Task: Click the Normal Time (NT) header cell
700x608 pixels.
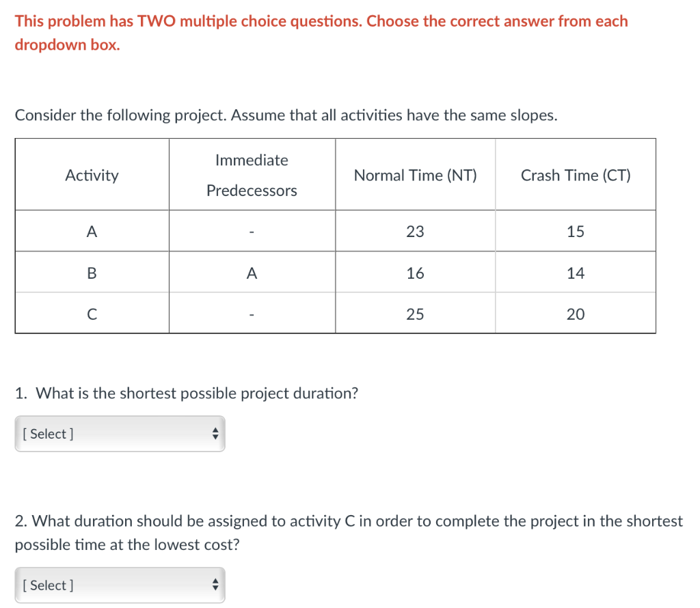Action: point(415,175)
